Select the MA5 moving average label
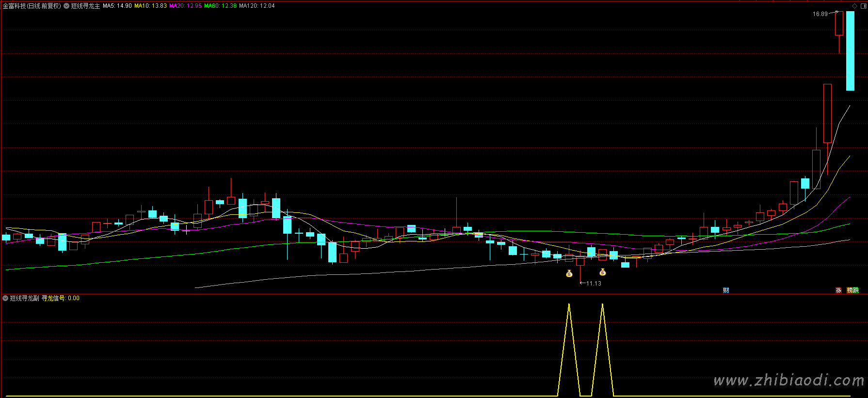868x398 pixels. coord(117,6)
